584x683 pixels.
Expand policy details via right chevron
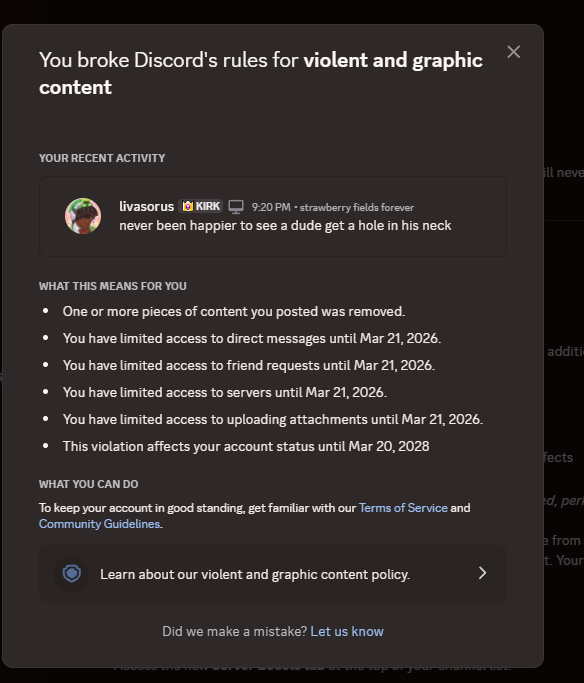[x=482, y=573]
